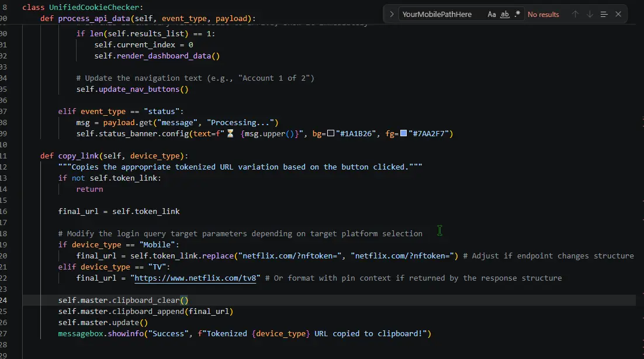644x359 pixels.
Task: Open color picker for #1A1B26 swatch
Action: pos(331,133)
